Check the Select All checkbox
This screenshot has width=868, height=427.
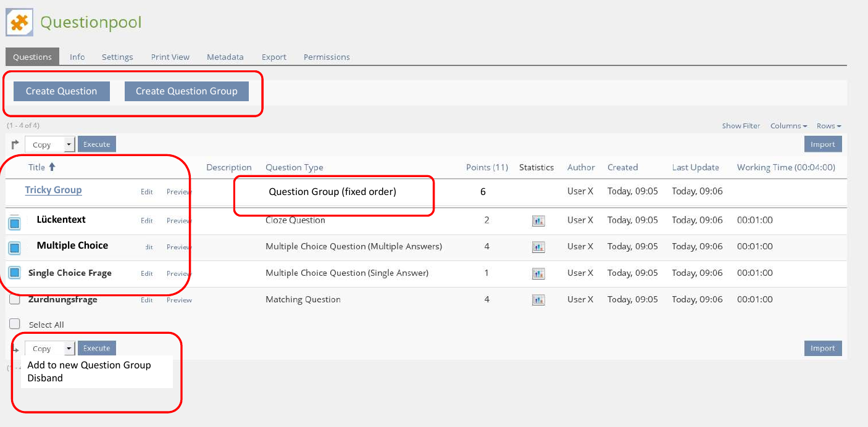pos(15,324)
